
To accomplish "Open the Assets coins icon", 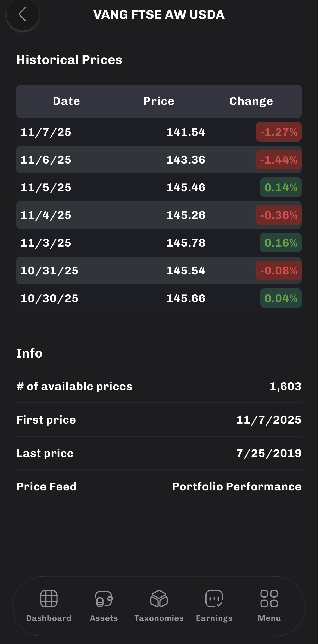I will [104, 598].
